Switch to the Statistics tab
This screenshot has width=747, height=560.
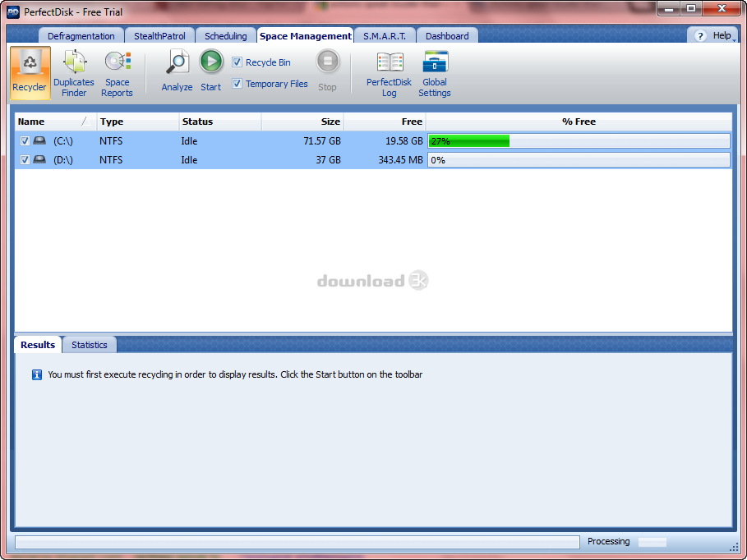tap(89, 344)
